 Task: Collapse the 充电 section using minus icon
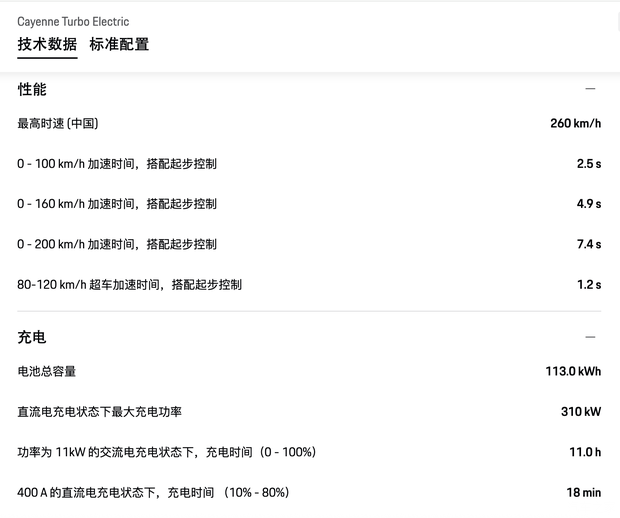click(x=590, y=337)
